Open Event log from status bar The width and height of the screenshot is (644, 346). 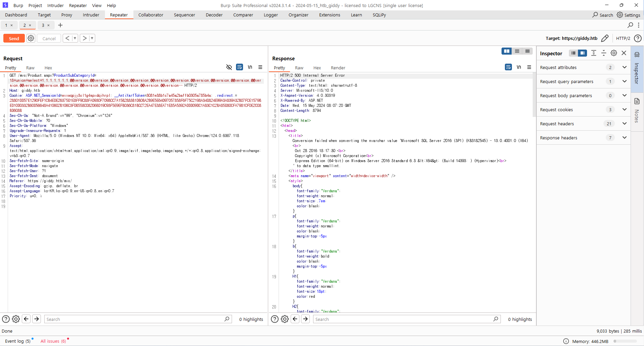tap(18, 341)
